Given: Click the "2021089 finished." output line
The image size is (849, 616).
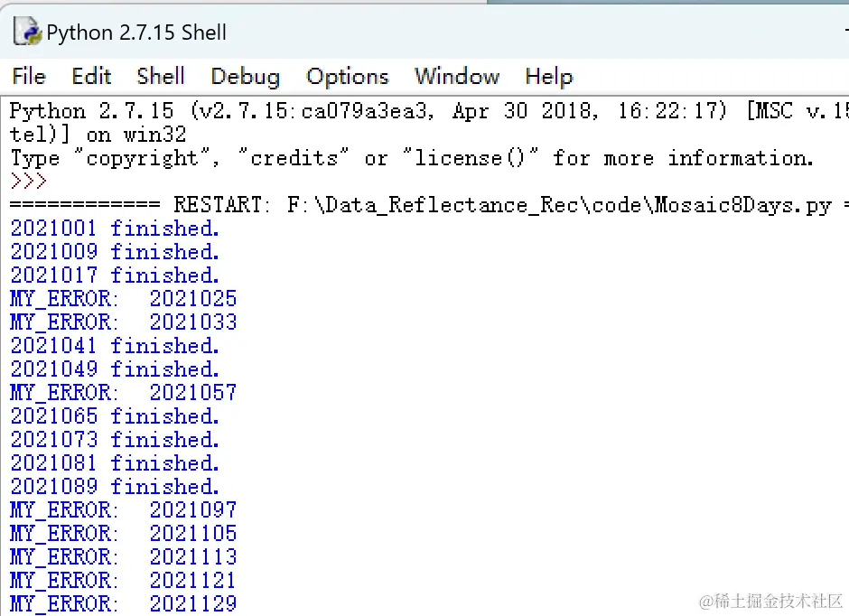Looking at the screenshot, I should click(x=115, y=487).
